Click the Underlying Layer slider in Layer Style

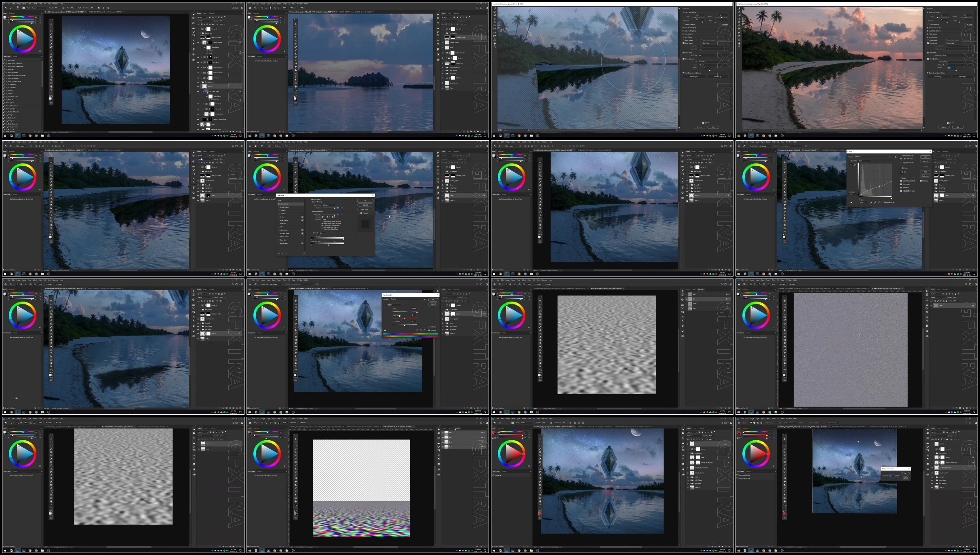click(x=327, y=243)
